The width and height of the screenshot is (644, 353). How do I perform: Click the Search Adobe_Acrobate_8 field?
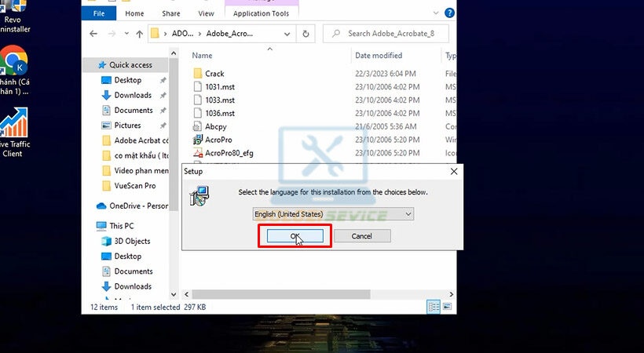(x=386, y=34)
